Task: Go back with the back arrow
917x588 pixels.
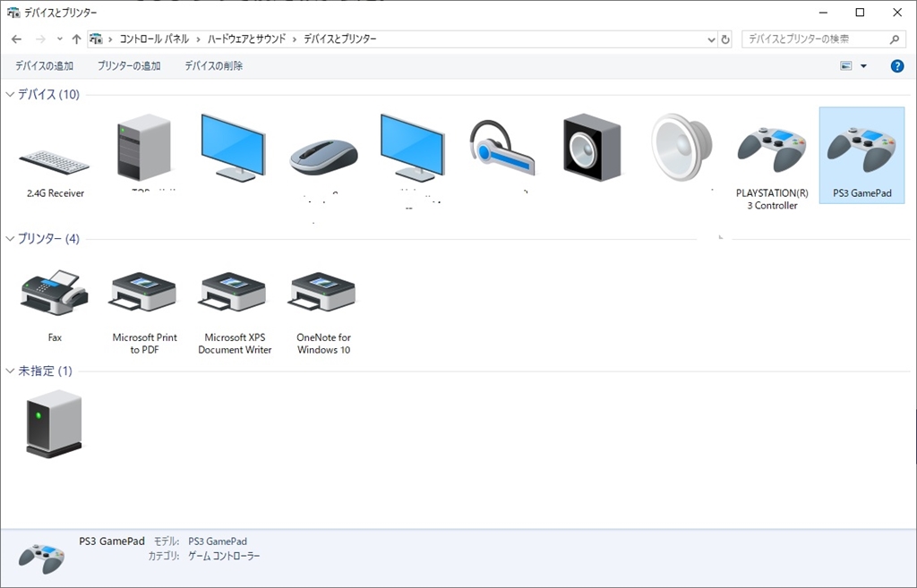Action: pos(16,39)
